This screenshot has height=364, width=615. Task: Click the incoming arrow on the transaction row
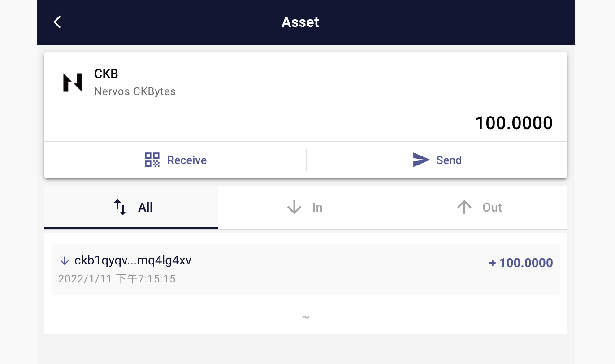64,261
